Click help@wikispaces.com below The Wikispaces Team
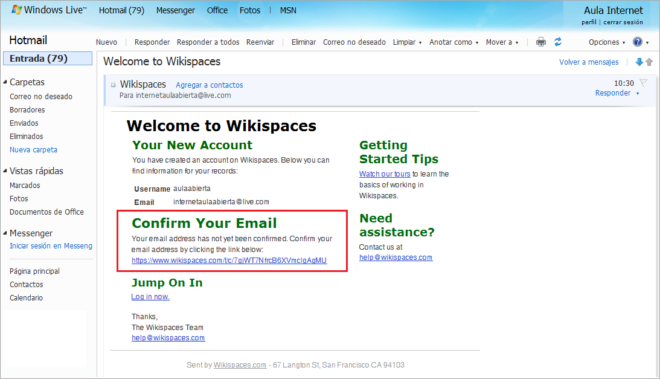 [x=168, y=338]
